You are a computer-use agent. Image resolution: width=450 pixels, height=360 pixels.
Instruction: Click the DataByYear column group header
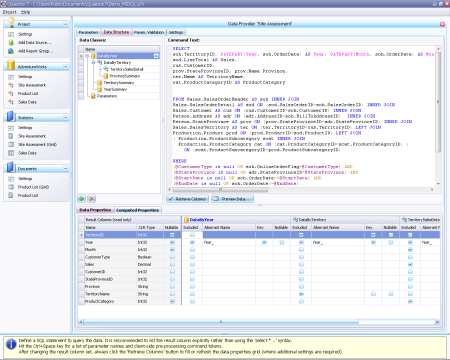[236, 220]
